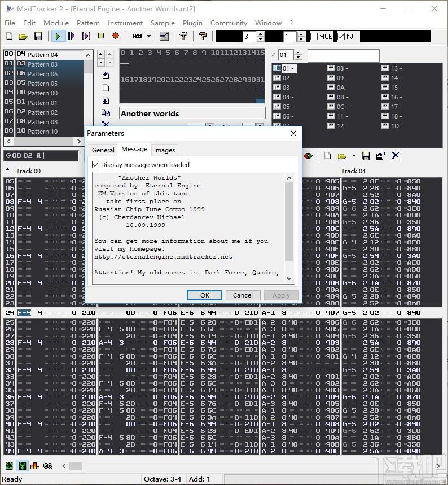The width and height of the screenshot is (448, 485).
Task: Open the mixer panel icon in toolbar
Action: tap(164, 37)
